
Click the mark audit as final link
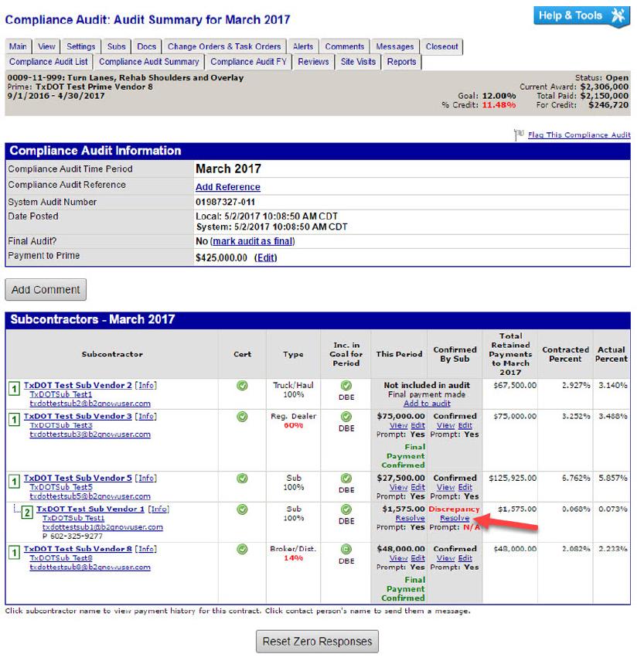click(x=251, y=241)
